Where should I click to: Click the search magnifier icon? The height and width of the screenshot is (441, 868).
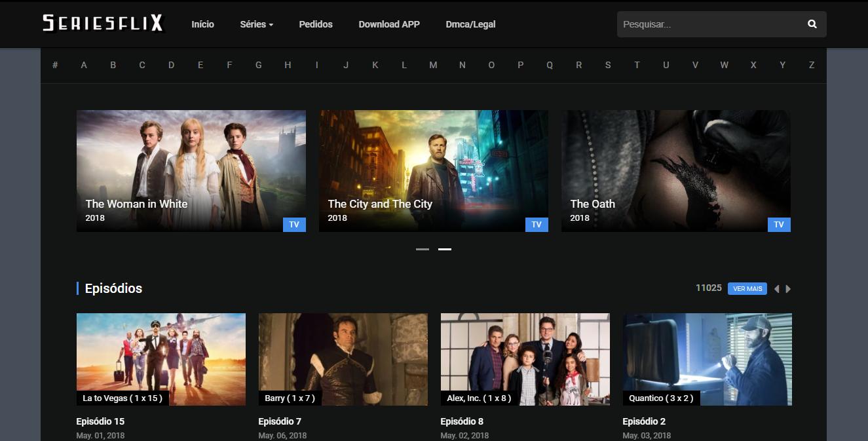812,24
